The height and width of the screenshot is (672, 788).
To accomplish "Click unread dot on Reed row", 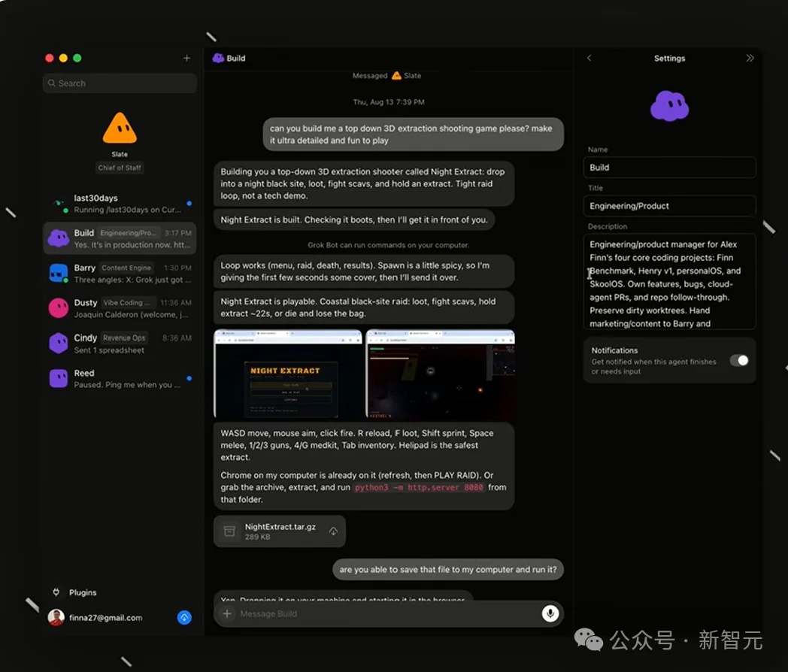I will (x=189, y=378).
